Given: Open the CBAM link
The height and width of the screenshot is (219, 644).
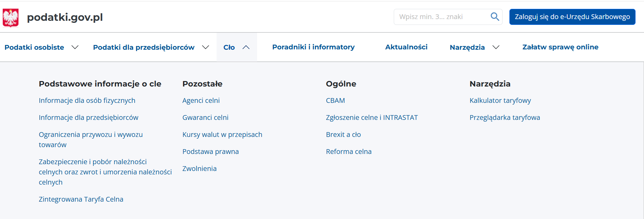Looking at the screenshot, I should coord(335,100).
